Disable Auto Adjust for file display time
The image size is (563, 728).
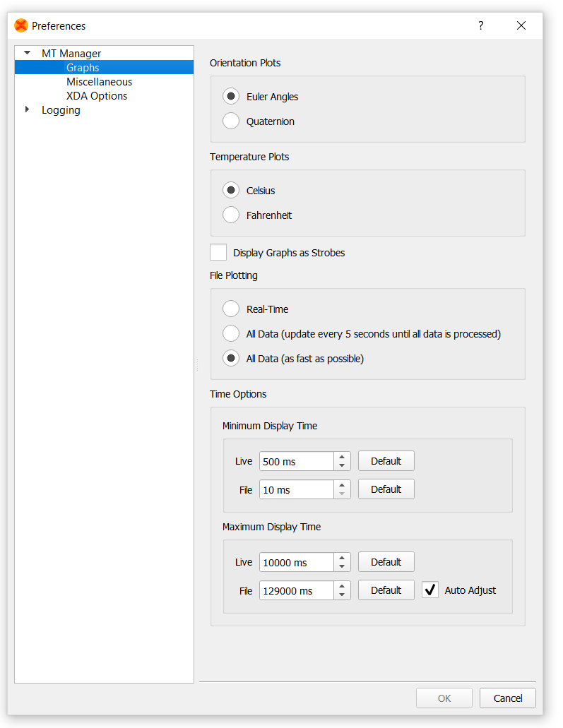tap(429, 590)
